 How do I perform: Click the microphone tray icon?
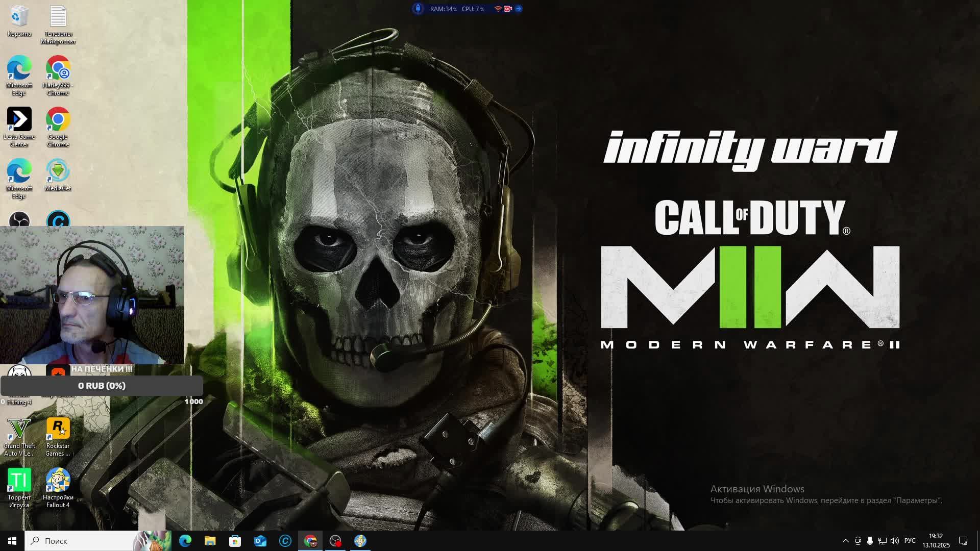(x=870, y=541)
